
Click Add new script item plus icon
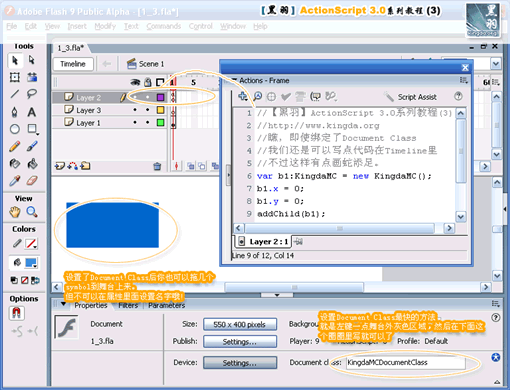243,97
